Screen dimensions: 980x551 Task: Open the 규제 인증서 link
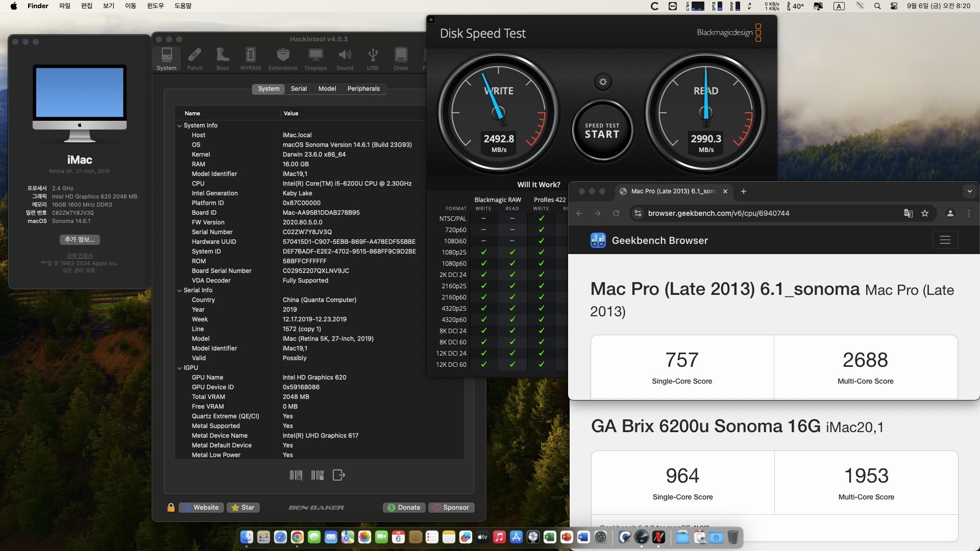click(80, 256)
